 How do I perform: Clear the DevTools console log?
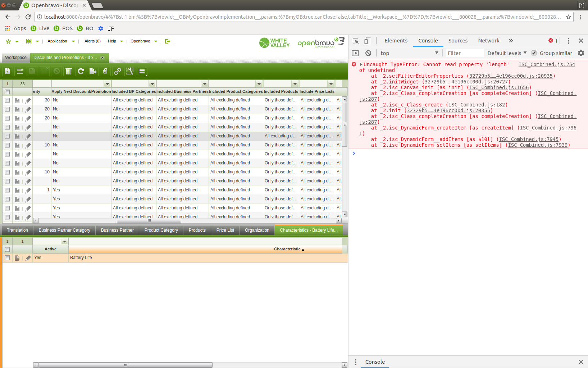point(368,53)
